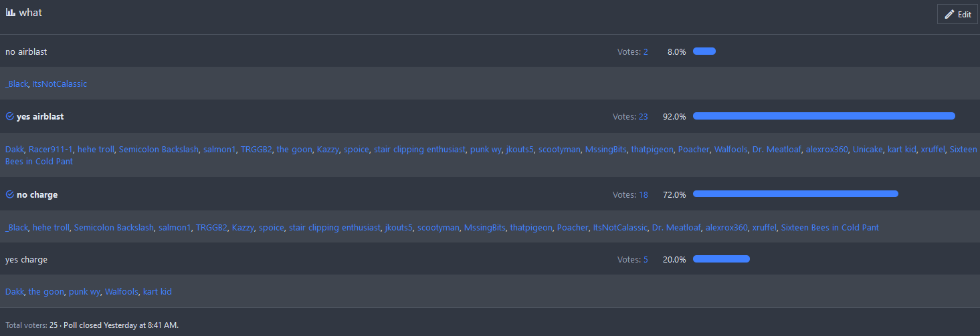
Task: Click Dakk in the yes charge voters
Action: (15, 292)
